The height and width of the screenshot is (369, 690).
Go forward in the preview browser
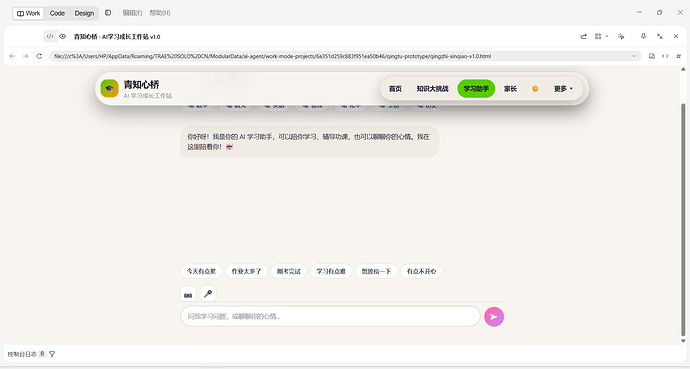pyautogui.click(x=26, y=56)
